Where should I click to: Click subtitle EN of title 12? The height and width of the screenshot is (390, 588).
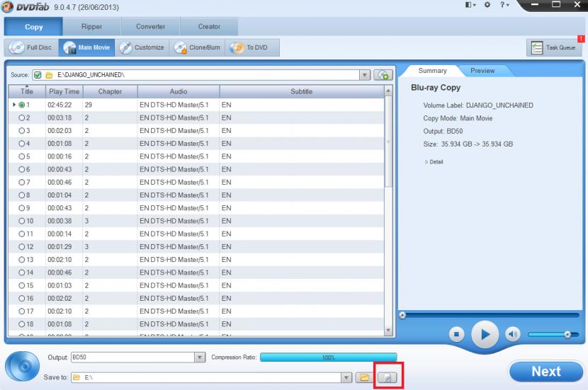tap(226, 247)
